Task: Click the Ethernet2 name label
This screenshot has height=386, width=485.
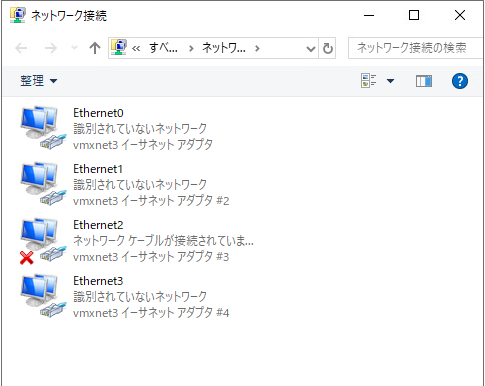Action: point(98,225)
